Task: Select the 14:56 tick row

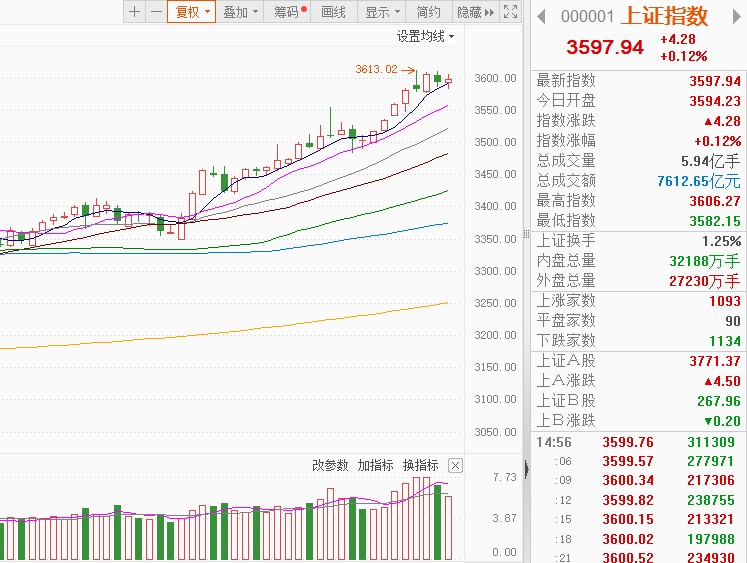Action: [636, 442]
